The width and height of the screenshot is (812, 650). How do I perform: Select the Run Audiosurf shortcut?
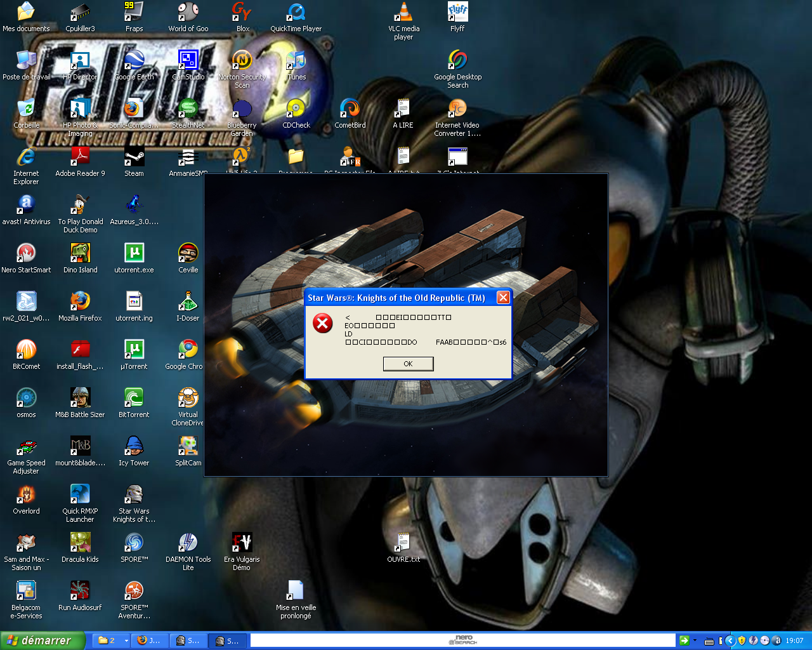(80, 596)
